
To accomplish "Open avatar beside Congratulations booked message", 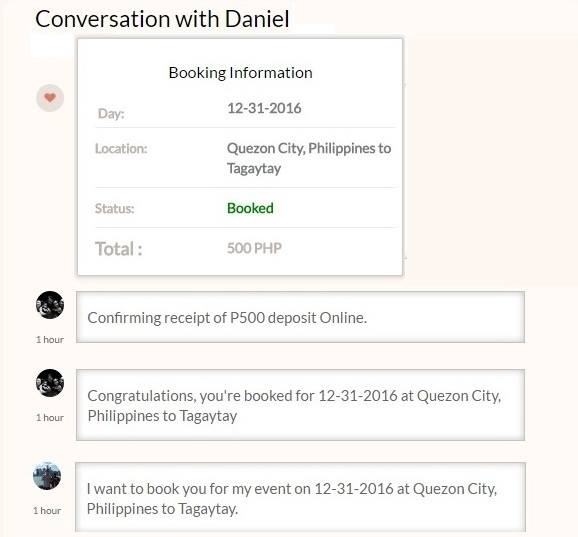I will [50, 383].
